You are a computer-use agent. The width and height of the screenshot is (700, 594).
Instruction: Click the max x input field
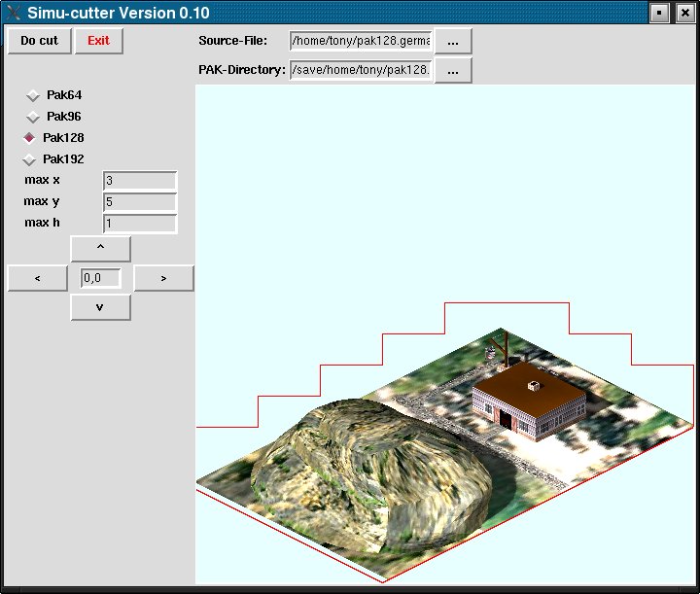tap(139, 181)
